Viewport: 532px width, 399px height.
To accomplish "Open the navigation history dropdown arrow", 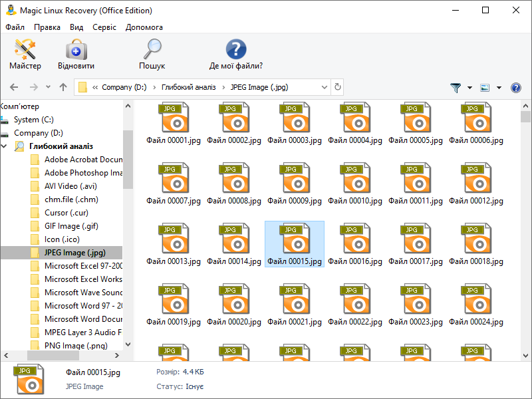I will (47, 88).
